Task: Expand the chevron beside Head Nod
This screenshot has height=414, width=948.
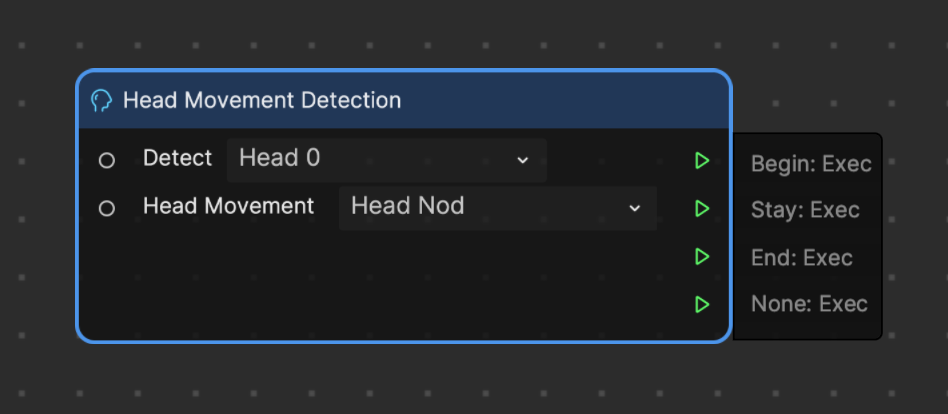Action: click(634, 209)
